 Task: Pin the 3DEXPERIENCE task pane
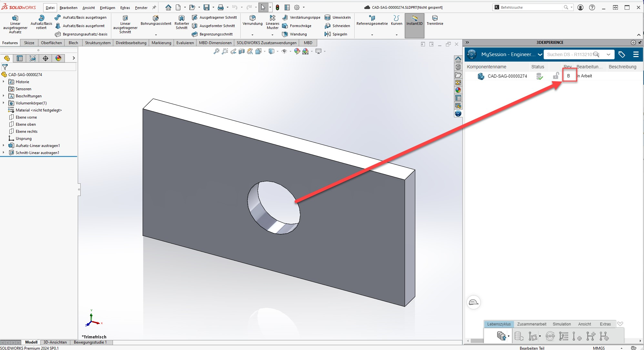point(640,43)
